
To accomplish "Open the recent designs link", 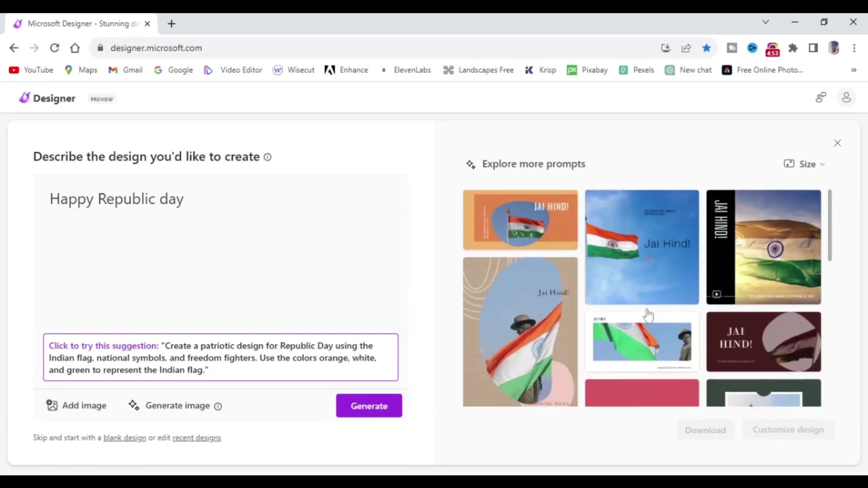I will click(197, 438).
